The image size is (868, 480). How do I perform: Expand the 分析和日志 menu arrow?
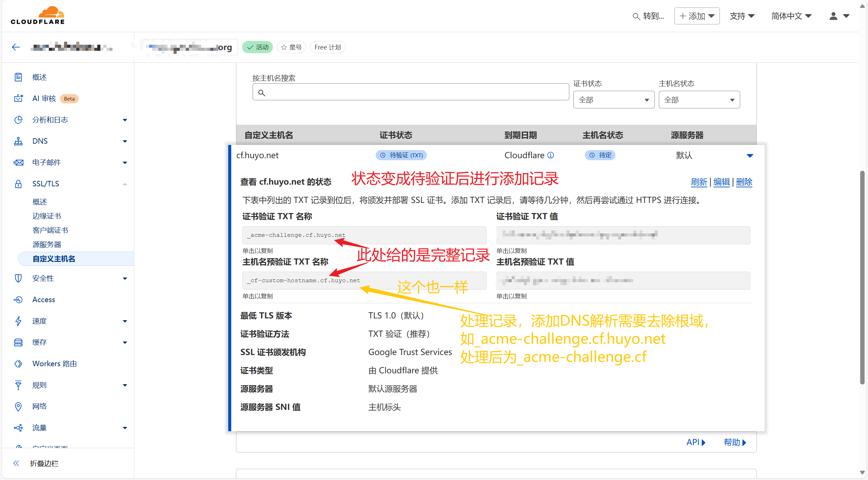click(125, 120)
